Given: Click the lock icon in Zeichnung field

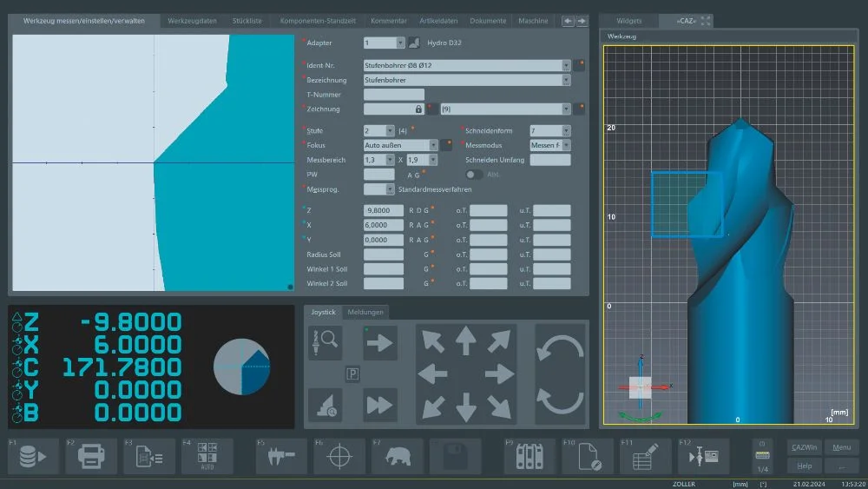Looking at the screenshot, I should pyautogui.click(x=418, y=109).
